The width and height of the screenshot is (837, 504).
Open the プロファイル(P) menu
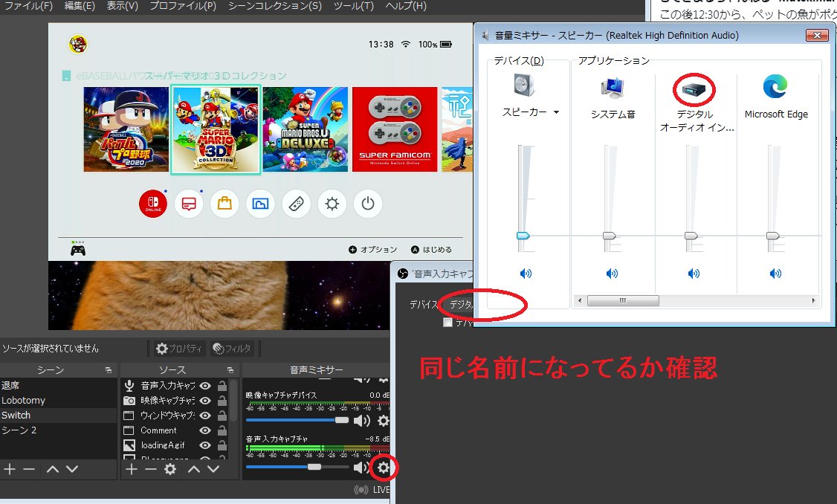183,6
